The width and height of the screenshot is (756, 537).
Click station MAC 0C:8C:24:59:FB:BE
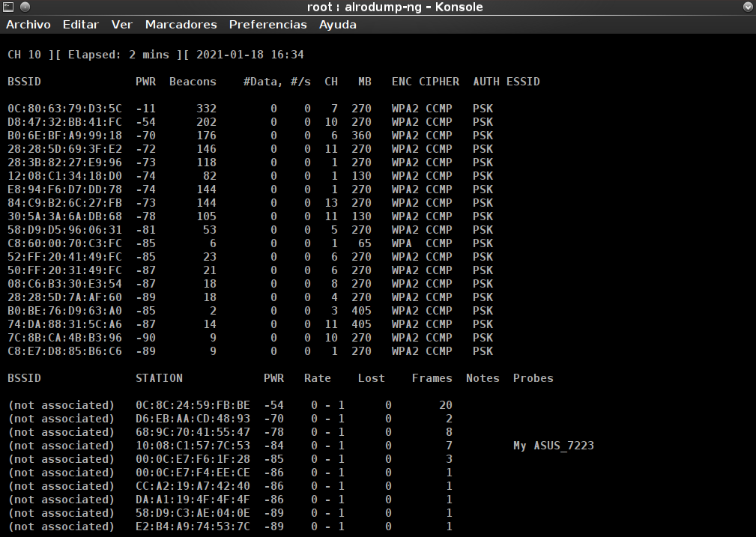click(x=193, y=405)
